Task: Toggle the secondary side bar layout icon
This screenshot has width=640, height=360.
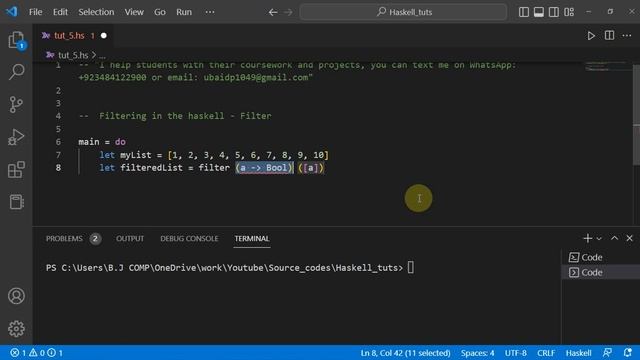Action: point(554,12)
